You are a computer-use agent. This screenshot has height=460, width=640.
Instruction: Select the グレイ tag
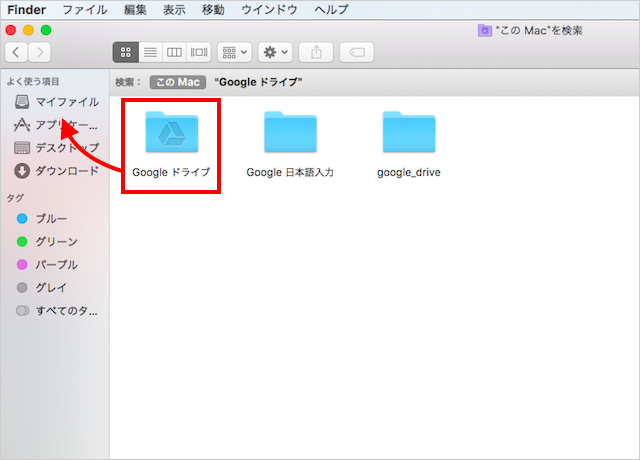[x=42, y=288]
